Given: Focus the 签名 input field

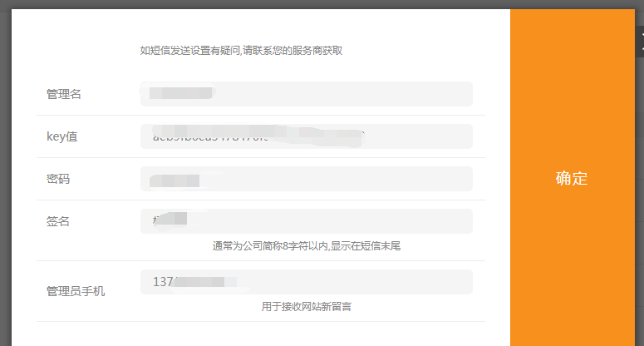Looking at the screenshot, I should (x=307, y=221).
